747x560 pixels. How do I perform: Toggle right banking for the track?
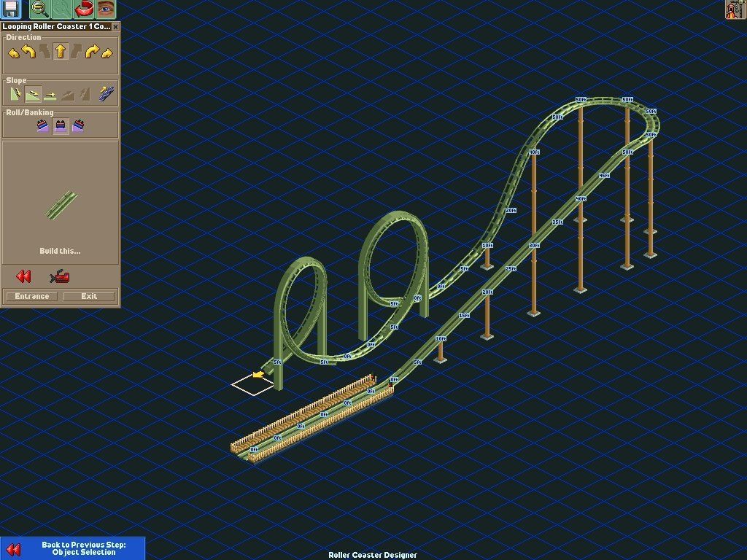point(78,126)
